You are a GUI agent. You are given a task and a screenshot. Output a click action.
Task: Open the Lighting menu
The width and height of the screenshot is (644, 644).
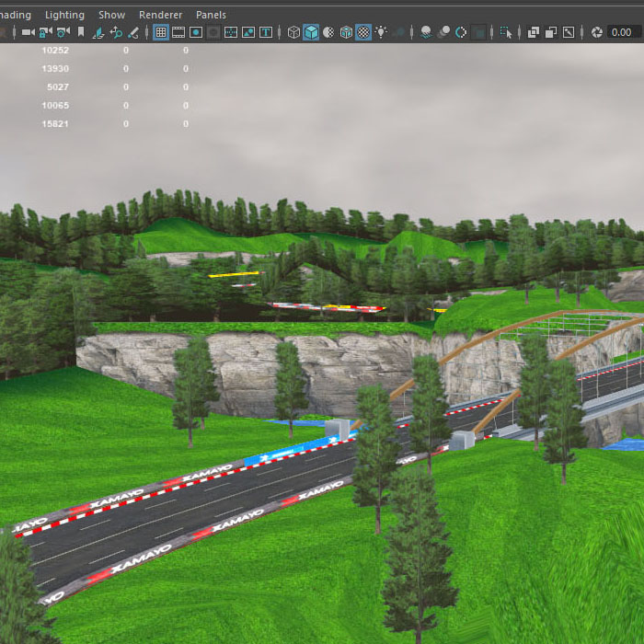(x=64, y=15)
